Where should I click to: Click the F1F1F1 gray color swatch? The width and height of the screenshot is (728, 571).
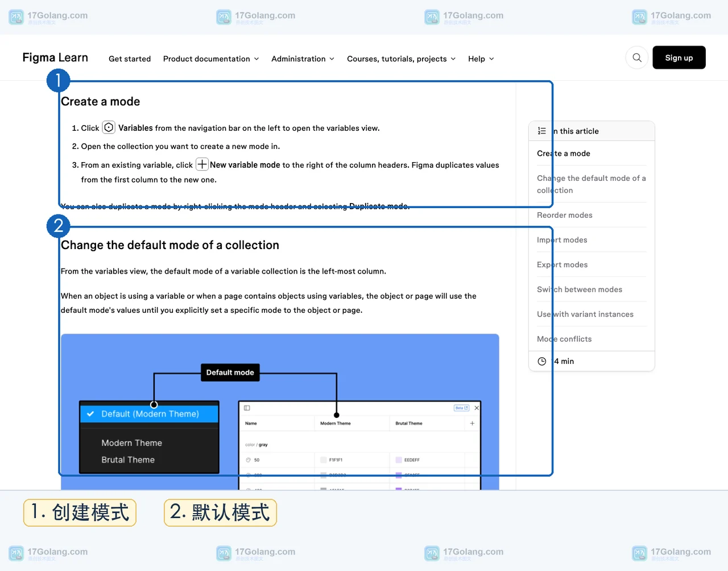[x=324, y=460]
